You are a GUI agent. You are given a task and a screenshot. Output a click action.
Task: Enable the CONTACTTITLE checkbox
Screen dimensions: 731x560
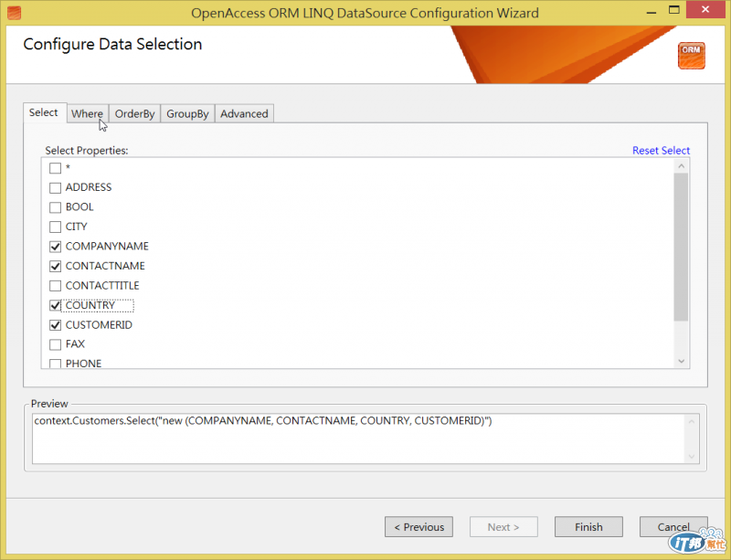(x=55, y=286)
